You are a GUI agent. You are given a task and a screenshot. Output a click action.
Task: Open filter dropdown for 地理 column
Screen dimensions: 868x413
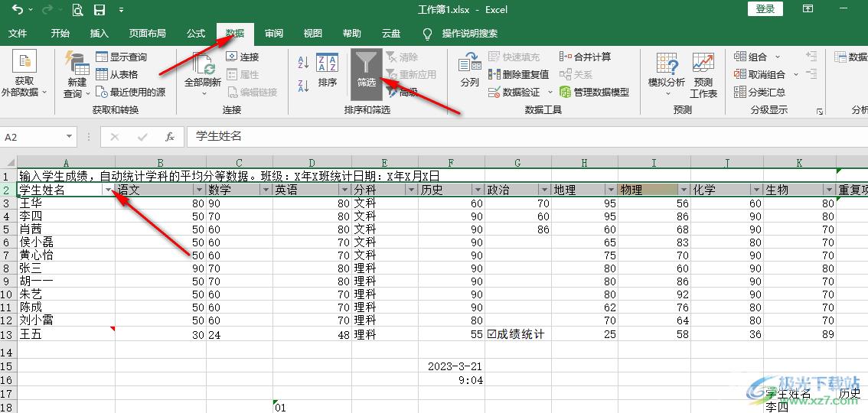[x=611, y=190]
